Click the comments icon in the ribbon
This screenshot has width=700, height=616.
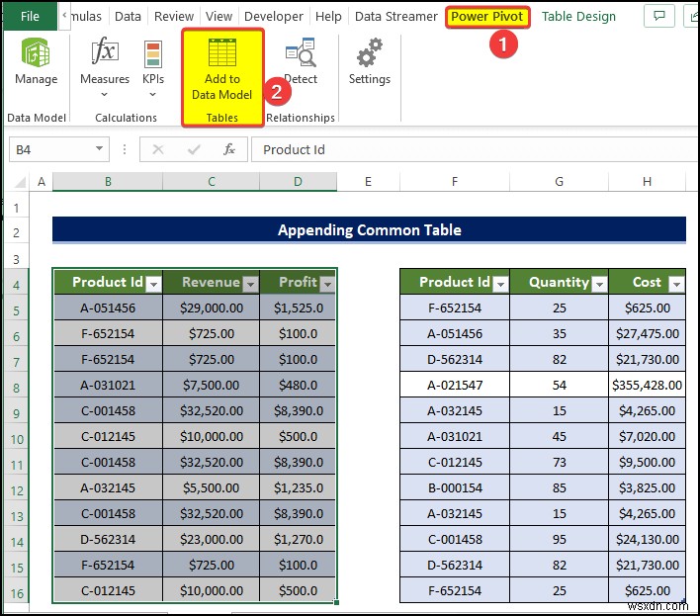click(658, 16)
